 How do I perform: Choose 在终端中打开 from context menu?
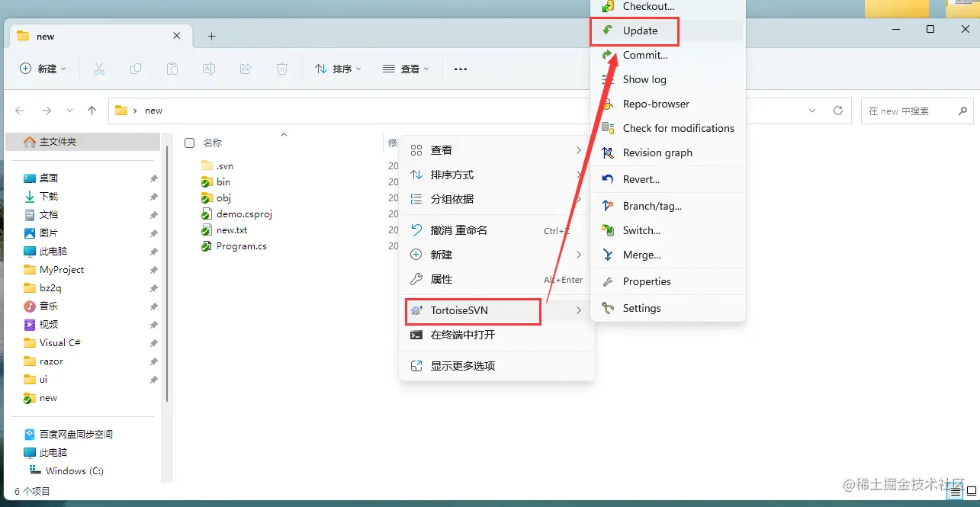tap(496, 335)
